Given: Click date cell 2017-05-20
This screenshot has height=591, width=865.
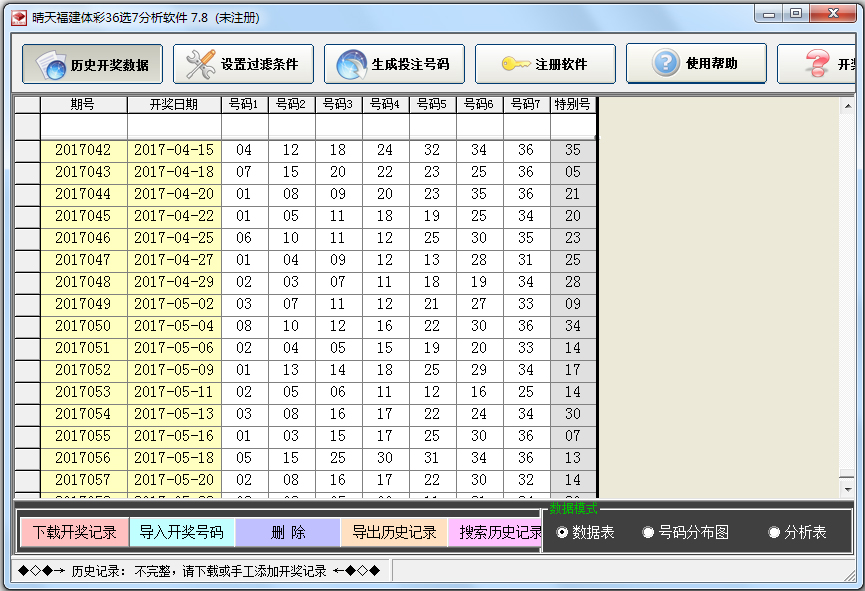Looking at the screenshot, I should [174, 480].
